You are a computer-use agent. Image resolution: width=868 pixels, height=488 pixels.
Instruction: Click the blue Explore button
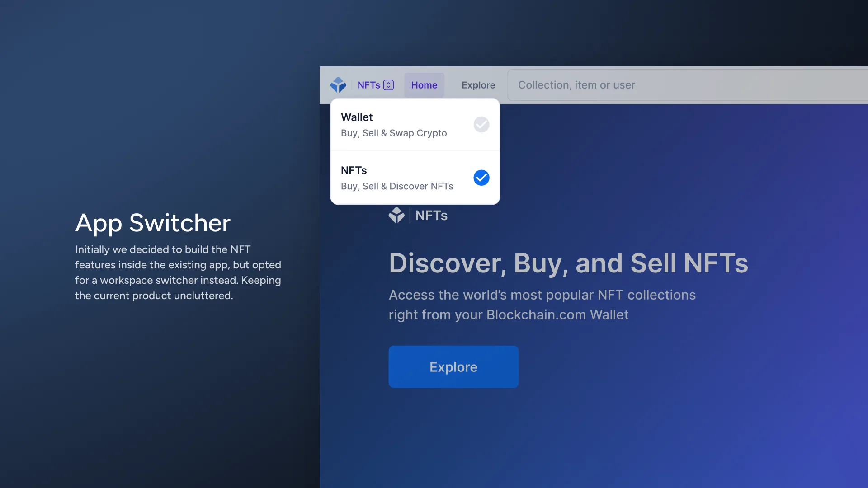(453, 367)
